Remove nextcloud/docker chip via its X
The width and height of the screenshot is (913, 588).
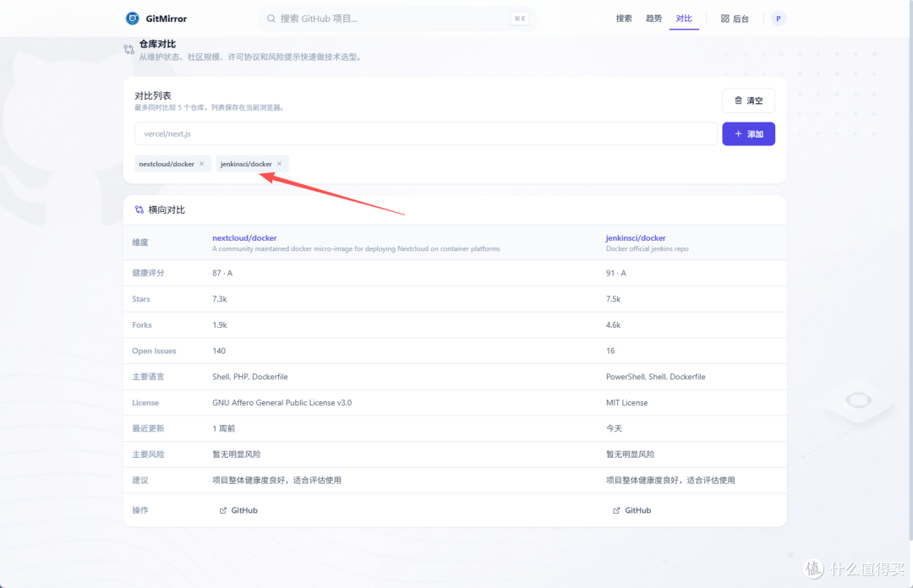tap(201, 164)
